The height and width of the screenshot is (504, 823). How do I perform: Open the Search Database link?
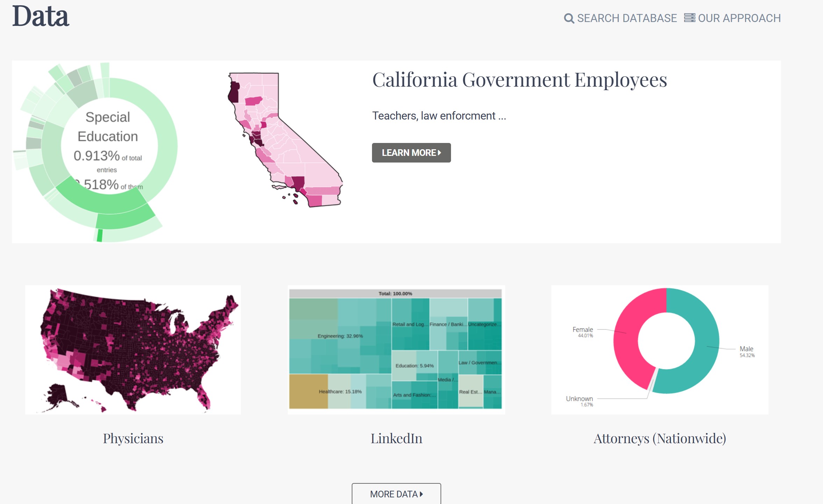tap(627, 18)
